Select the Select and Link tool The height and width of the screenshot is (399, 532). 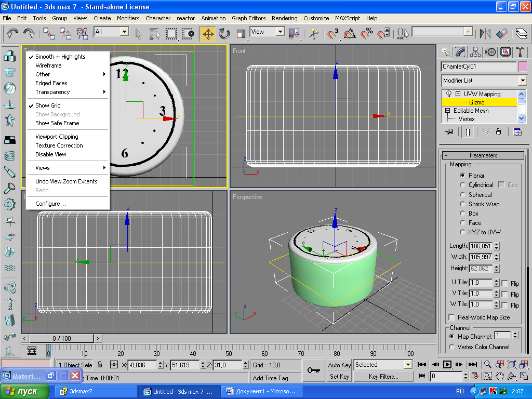pos(48,34)
